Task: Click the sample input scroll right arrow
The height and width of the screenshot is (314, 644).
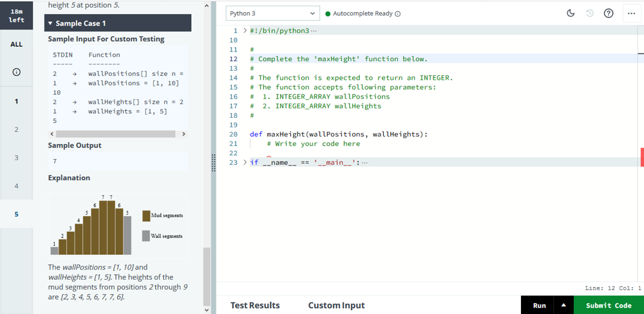Action: (x=184, y=134)
